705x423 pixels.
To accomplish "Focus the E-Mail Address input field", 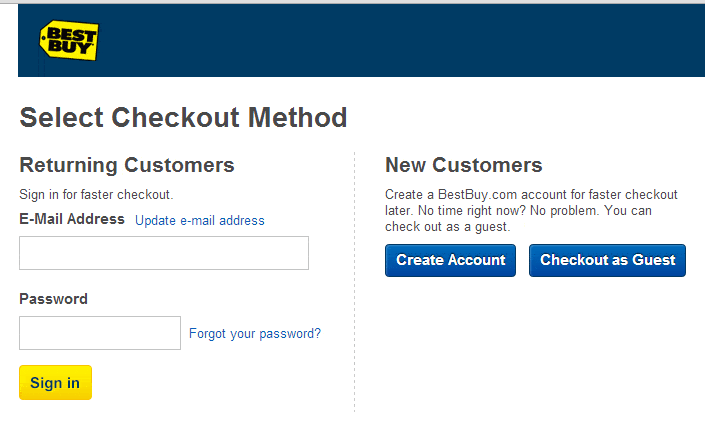I will pyautogui.click(x=164, y=253).
